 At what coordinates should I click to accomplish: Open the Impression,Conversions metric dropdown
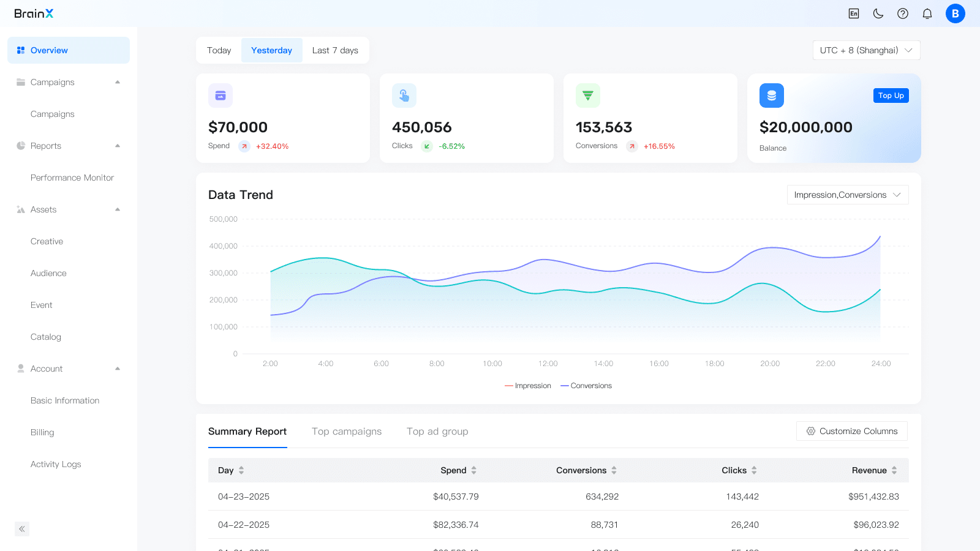848,195
